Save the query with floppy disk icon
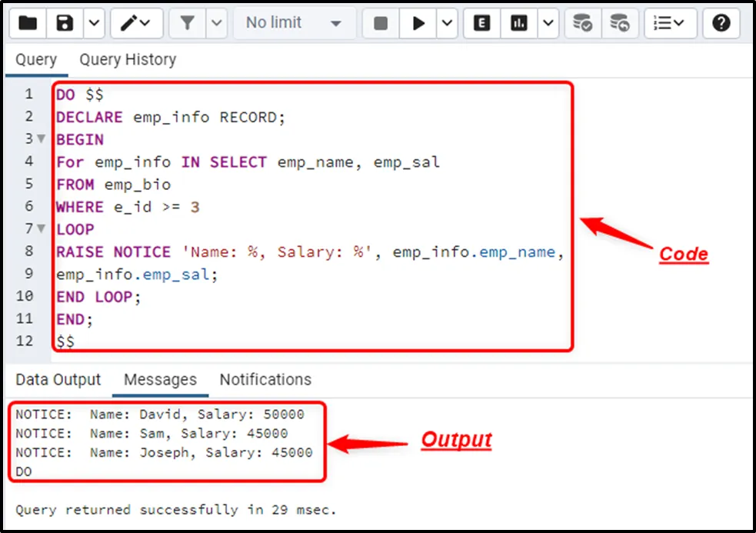 point(64,23)
